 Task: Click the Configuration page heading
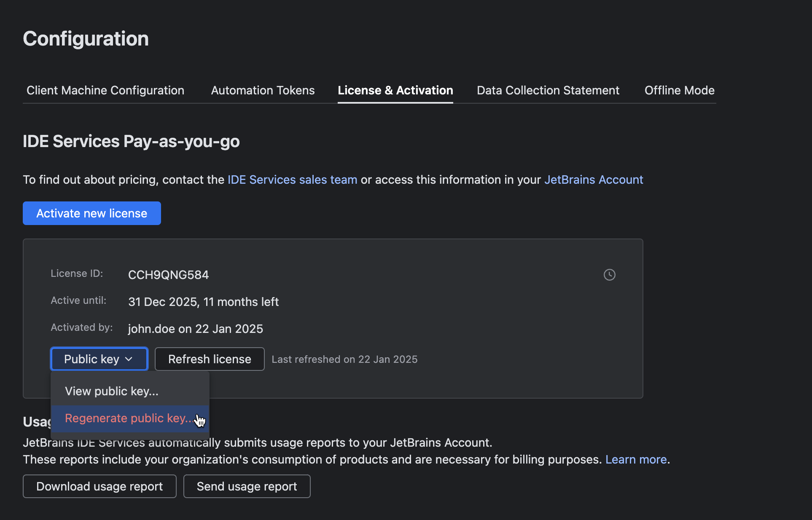(86, 38)
